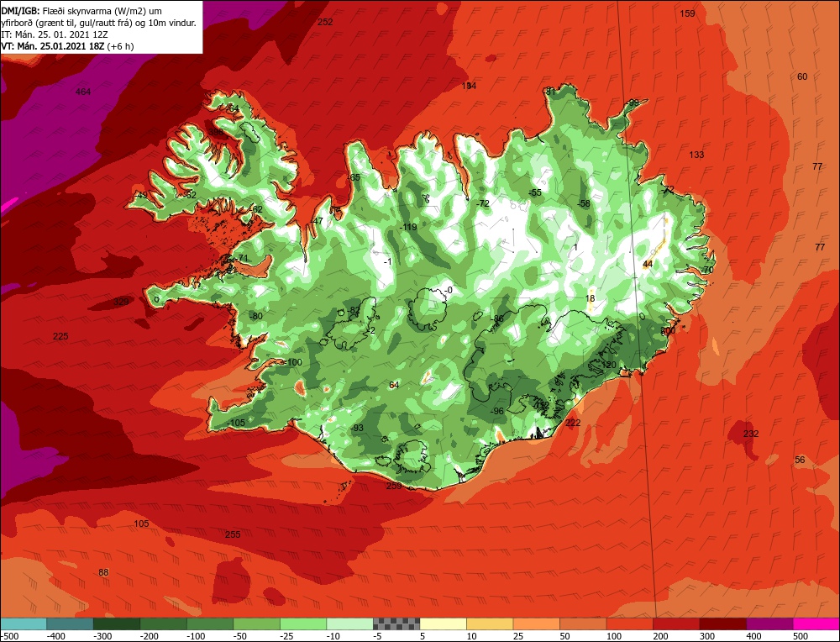Click the valid time line VT: Mán. 25.01.2021 18Z
840x642 pixels.
(67, 46)
